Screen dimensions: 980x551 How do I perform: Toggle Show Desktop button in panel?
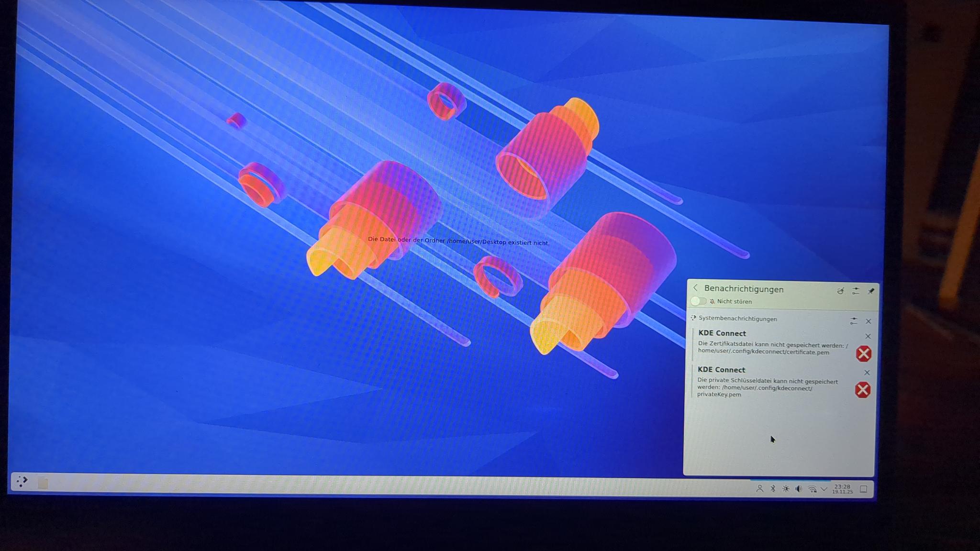(x=864, y=489)
